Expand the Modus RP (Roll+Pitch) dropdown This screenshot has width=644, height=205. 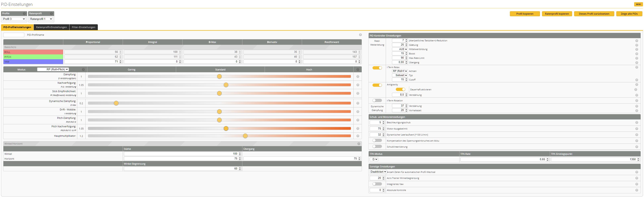tap(53, 69)
